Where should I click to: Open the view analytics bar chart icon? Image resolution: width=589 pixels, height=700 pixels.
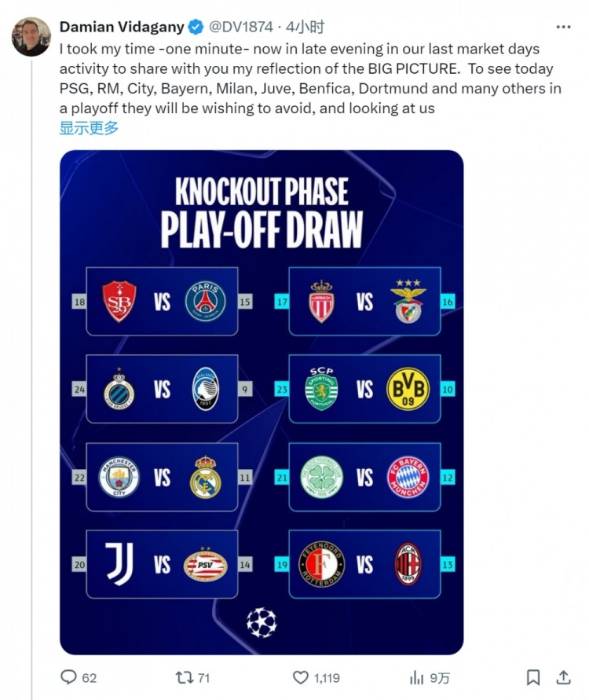click(x=417, y=677)
